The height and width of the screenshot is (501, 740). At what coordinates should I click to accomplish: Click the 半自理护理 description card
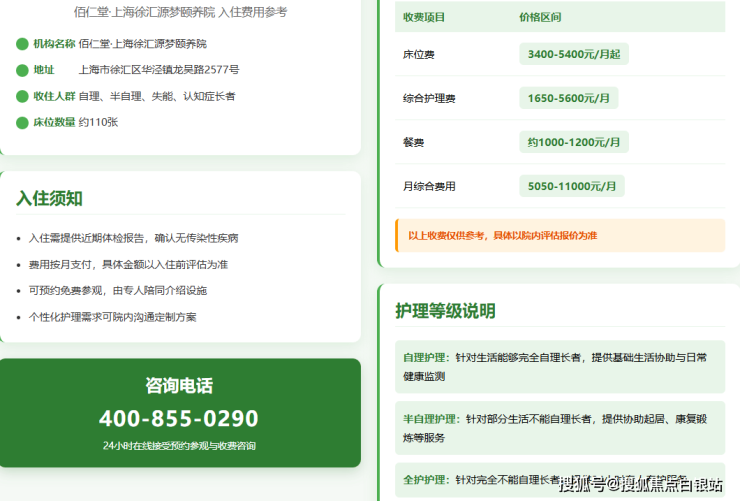click(560, 428)
